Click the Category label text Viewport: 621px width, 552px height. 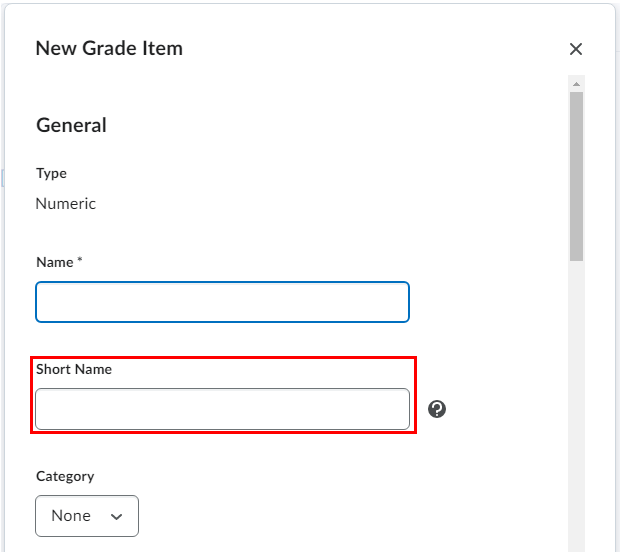pyautogui.click(x=65, y=477)
